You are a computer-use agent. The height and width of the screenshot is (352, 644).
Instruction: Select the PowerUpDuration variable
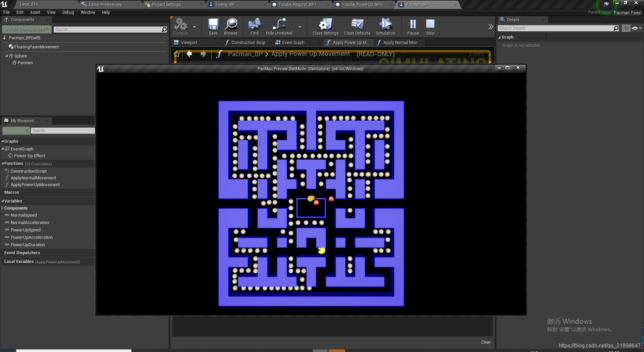pyautogui.click(x=28, y=245)
